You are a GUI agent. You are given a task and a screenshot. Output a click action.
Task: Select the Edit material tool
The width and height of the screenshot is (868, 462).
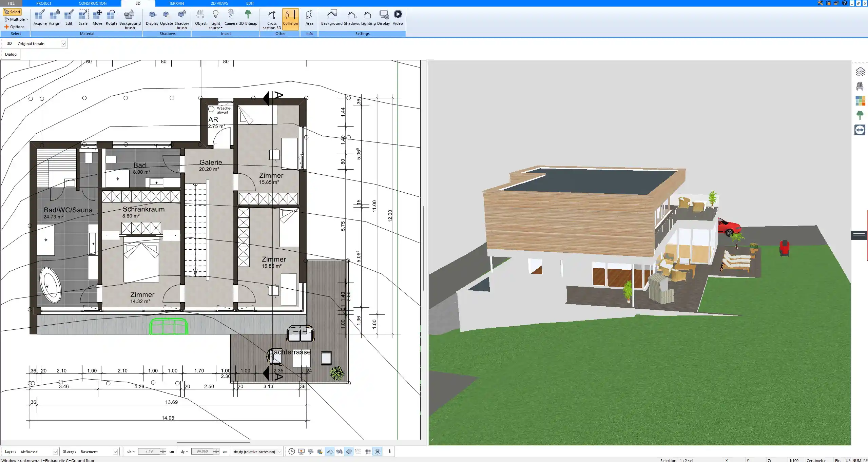(69, 18)
